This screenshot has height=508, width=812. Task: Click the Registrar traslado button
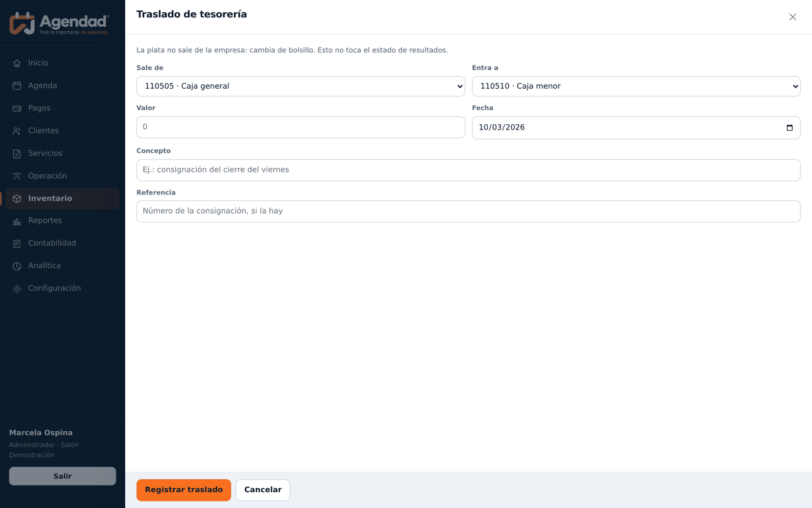point(184,490)
